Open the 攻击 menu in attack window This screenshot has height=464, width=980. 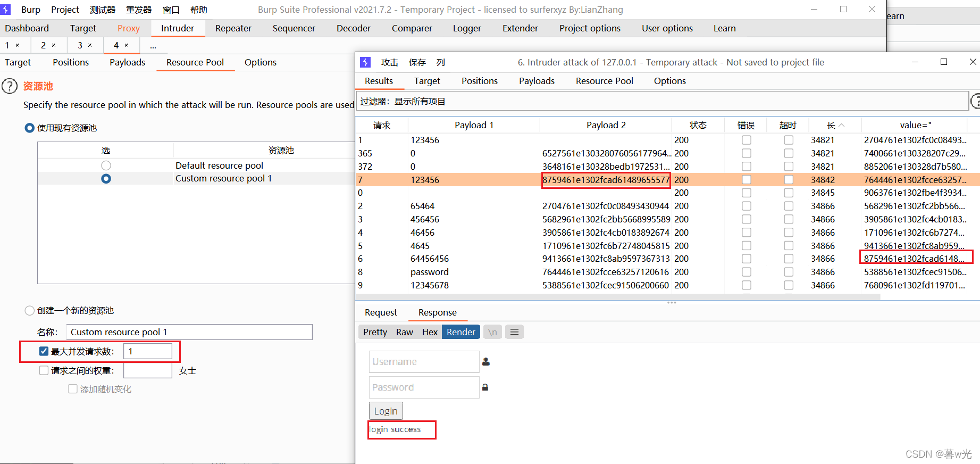390,62
